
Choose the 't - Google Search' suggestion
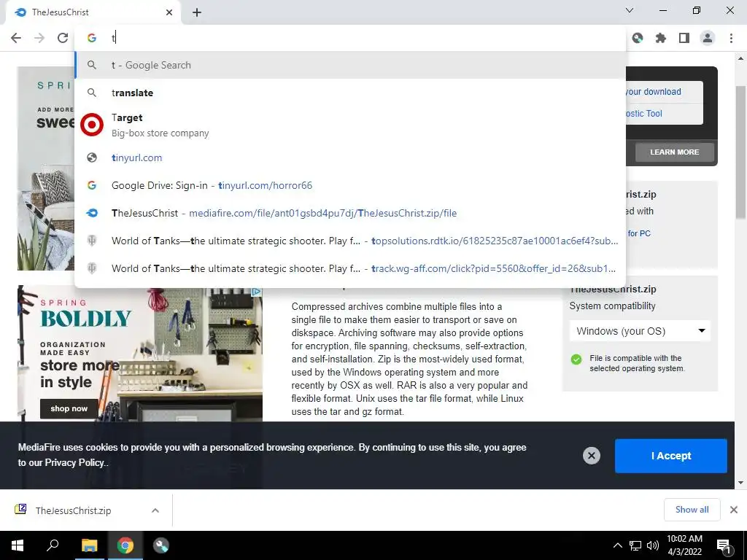[350, 65]
